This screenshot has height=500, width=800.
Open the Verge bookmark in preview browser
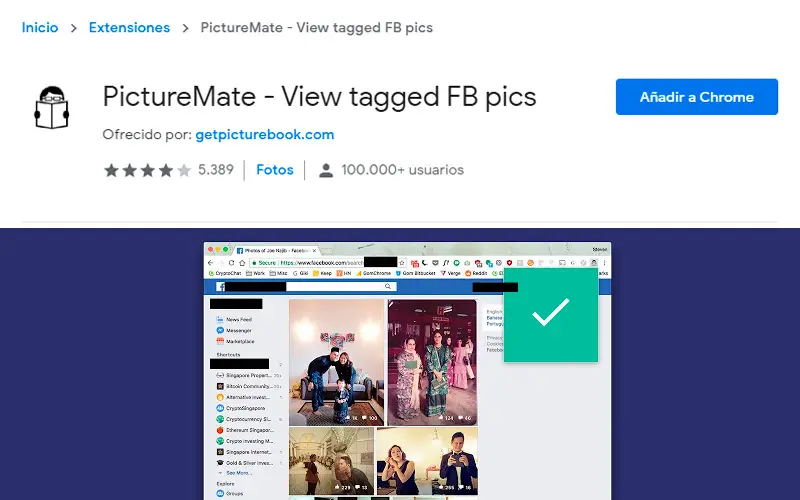(x=451, y=273)
